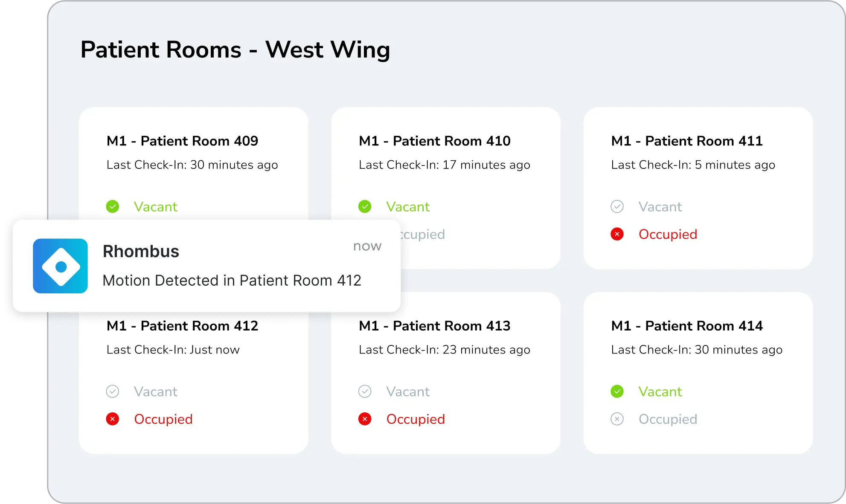Click the 'now' timestamp on the notification
Screen dimensions: 846x504
click(x=367, y=246)
